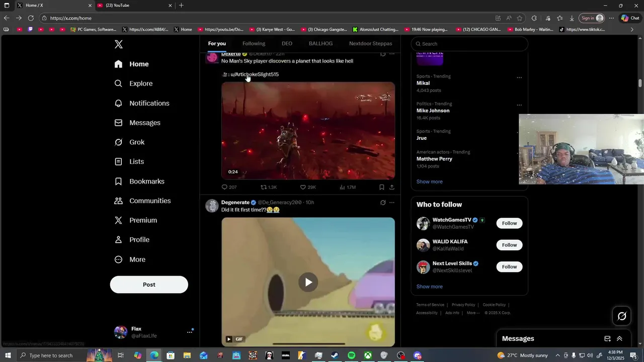Expand the Messages drawer chevrons
This screenshot has height=362, width=644.
619,339
